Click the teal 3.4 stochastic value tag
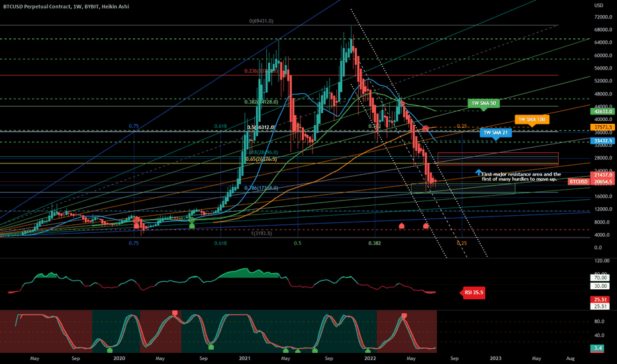Viewport: 617px width, 364px height. point(598,348)
